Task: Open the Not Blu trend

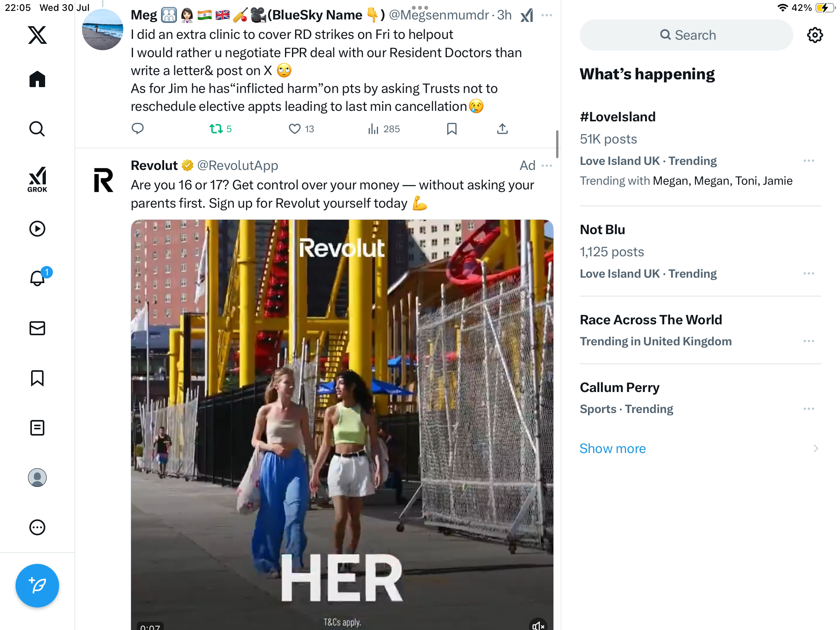Action: (x=602, y=229)
